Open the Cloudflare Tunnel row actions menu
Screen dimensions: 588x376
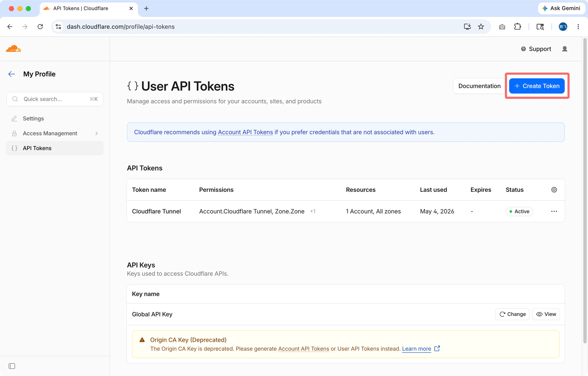[x=554, y=211]
